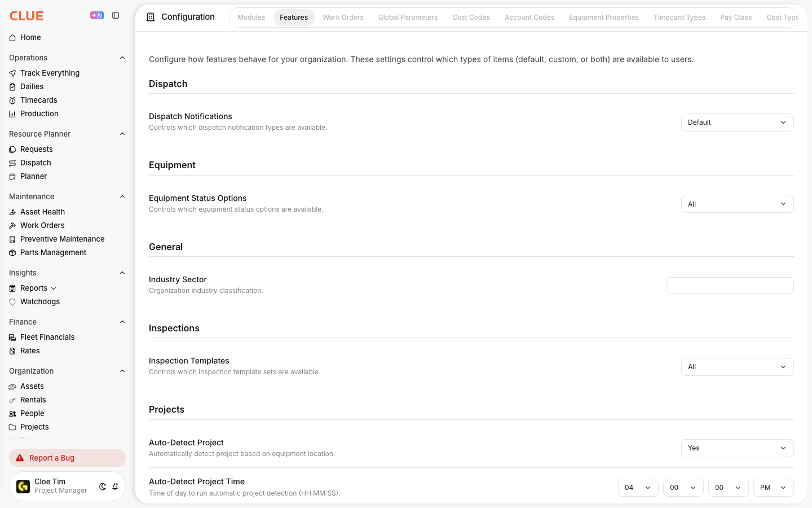Viewport: 812px width, 508px height.
Task: Open Watchdogs link
Action: click(x=40, y=302)
